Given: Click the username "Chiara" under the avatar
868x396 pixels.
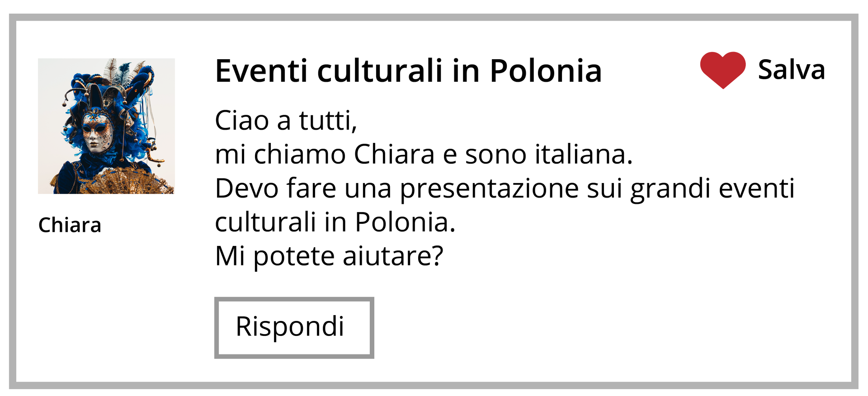Looking at the screenshot, I should [x=70, y=225].
